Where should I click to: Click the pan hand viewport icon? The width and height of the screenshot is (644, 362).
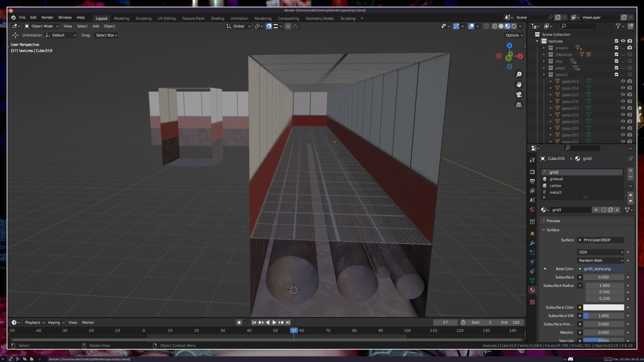[x=519, y=84]
